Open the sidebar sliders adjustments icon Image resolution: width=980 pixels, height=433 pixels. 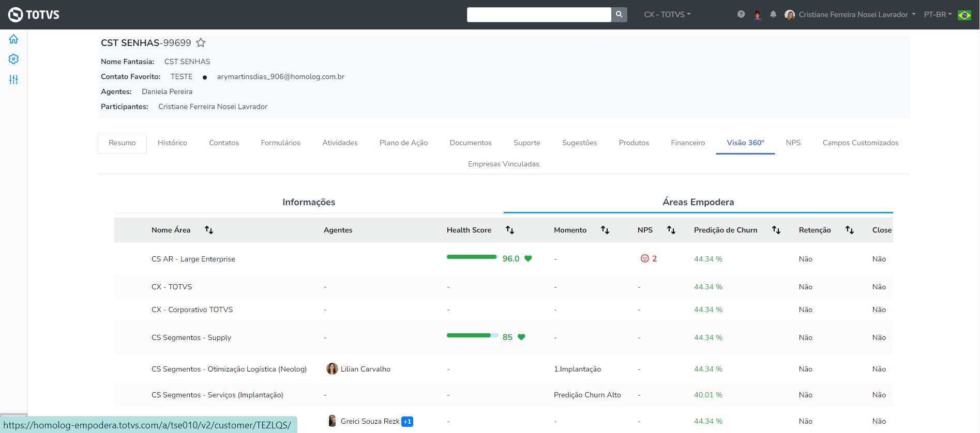point(13,80)
